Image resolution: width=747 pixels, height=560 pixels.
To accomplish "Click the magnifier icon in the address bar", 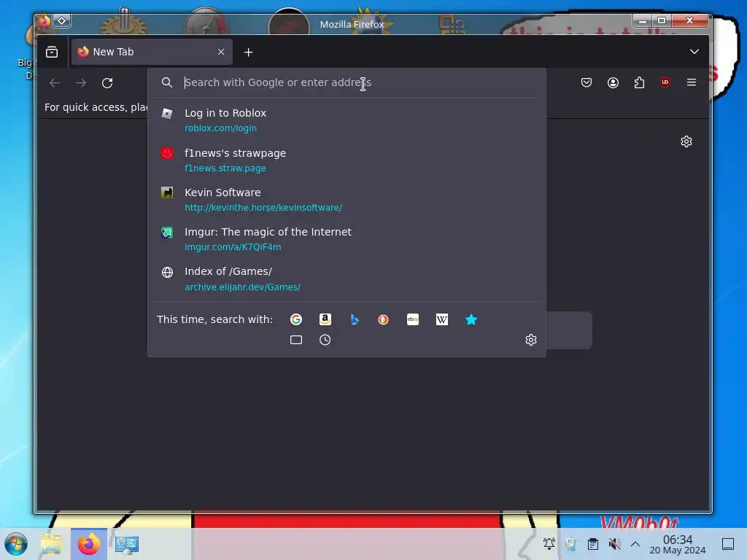I will pos(167,82).
